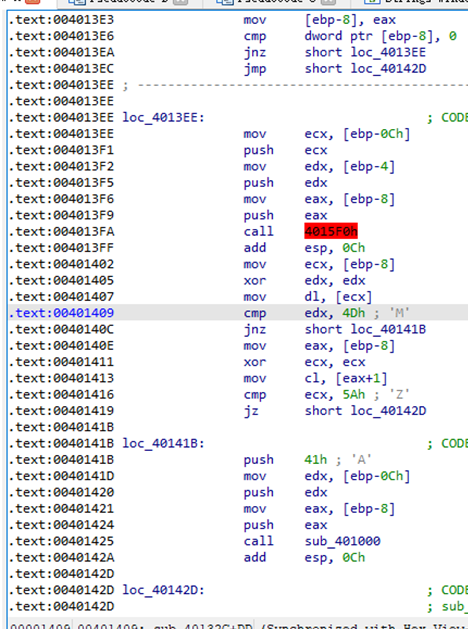Viewport: 468px width, 629px height.
Task: Click the highlighted address .text:00401409
Action: pyautogui.click(x=61, y=313)
